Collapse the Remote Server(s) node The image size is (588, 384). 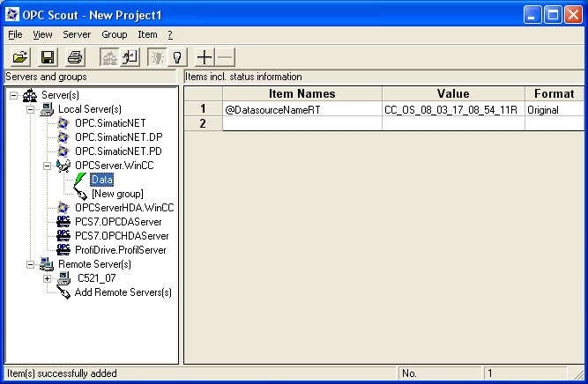point(30,264)
